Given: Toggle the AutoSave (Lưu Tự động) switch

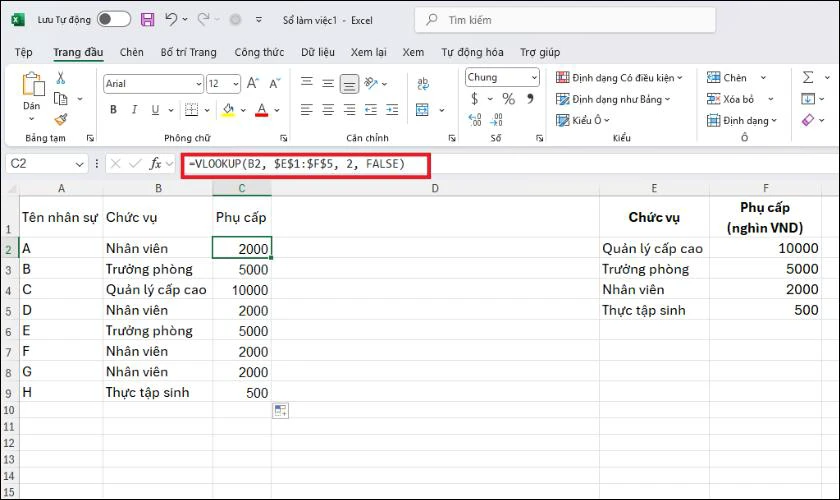Looking at the screenshot, I should pos(114,20).
